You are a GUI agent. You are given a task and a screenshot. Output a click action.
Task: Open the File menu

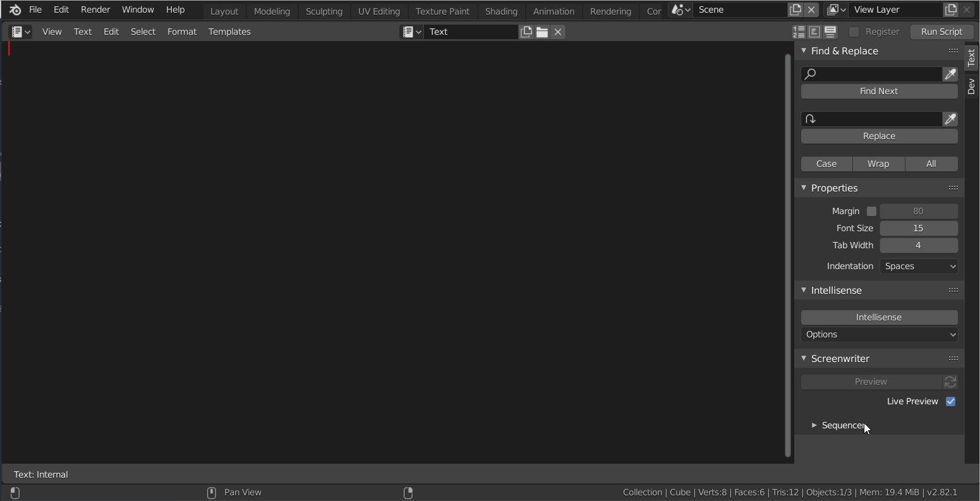click(x=35, y=10)
